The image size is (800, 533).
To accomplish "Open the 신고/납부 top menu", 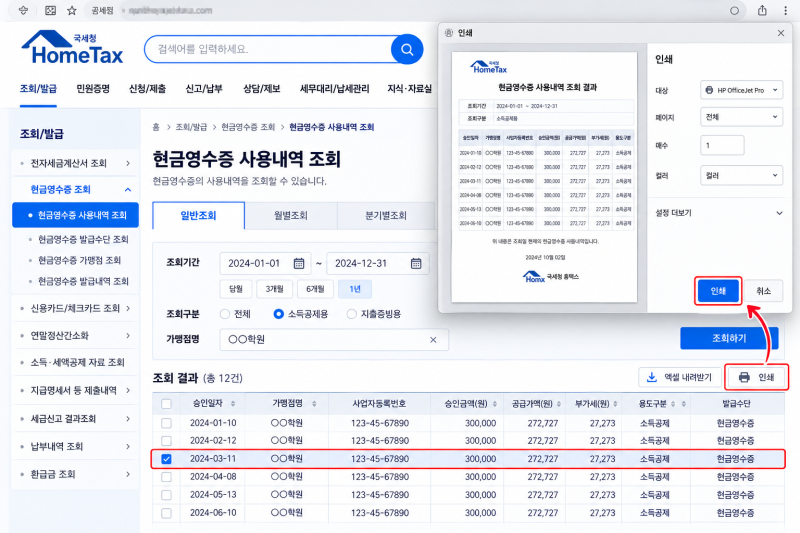I will click(x=204, y=89).
